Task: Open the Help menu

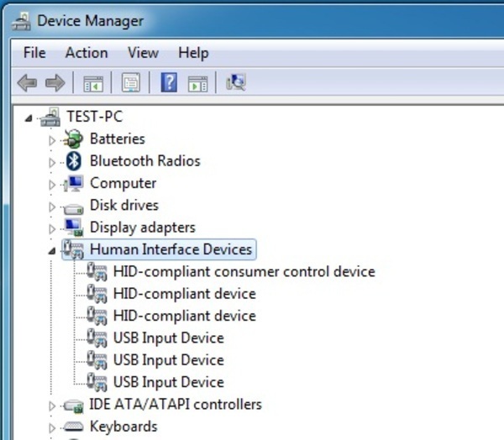Action: click(x=193, y=53)
